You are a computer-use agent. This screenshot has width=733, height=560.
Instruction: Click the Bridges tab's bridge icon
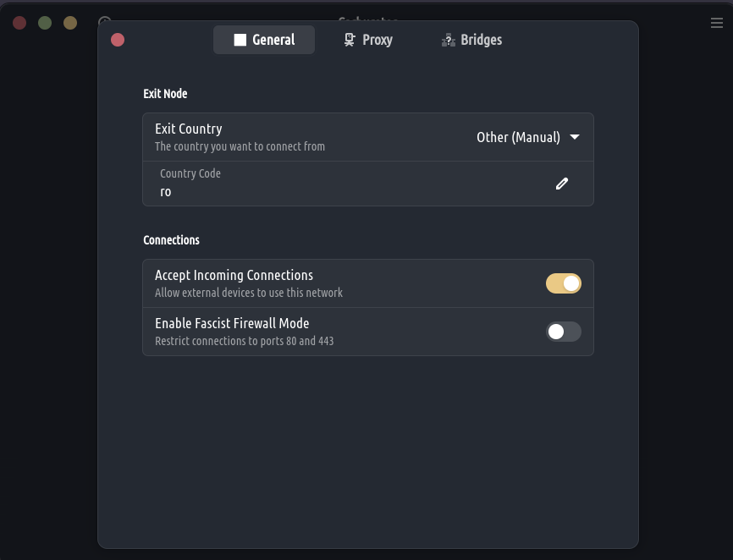tap(449, 40)
